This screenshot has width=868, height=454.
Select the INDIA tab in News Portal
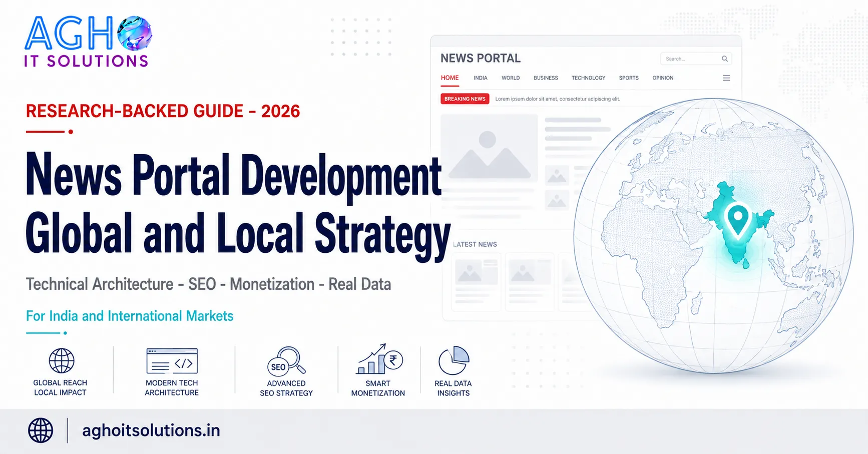point(481,78)
